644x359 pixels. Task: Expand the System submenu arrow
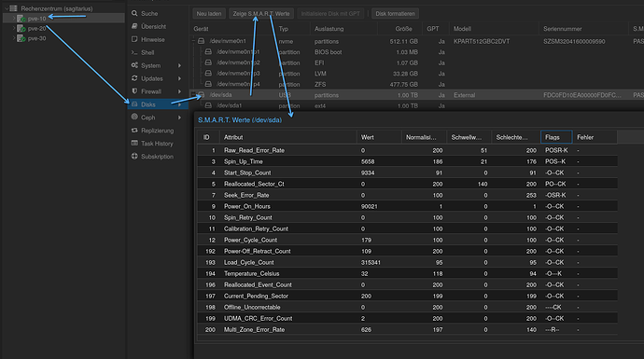[x=179, y=65]
